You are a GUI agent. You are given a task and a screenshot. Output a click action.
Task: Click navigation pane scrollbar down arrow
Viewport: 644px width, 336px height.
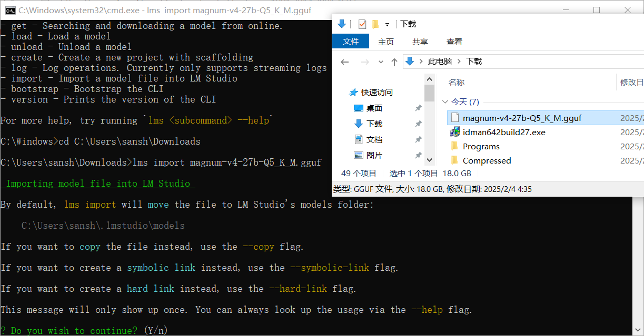pos(430,160)
